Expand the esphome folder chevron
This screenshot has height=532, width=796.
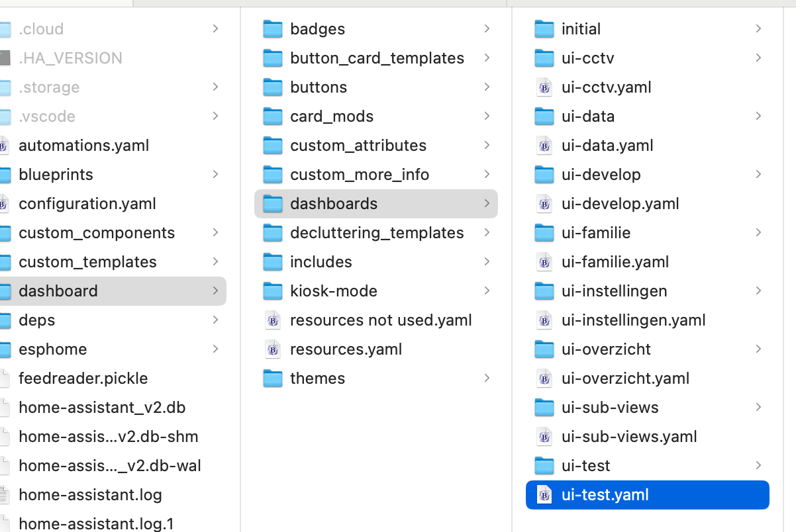(x=215, y=349)
